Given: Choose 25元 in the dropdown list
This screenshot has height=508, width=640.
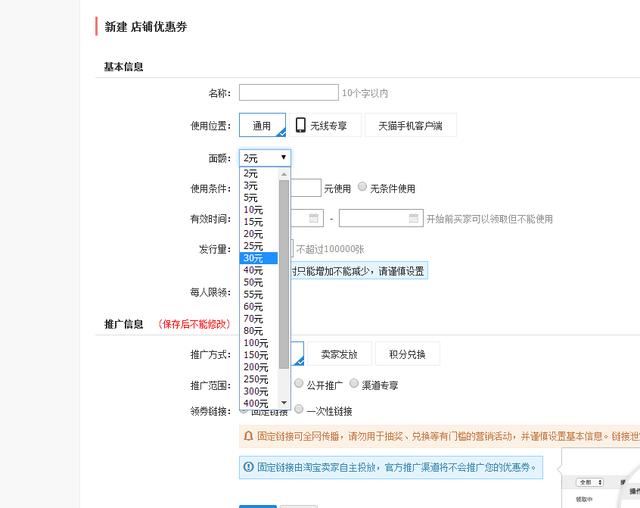Looking at the screenshot, I should (258, 246).
